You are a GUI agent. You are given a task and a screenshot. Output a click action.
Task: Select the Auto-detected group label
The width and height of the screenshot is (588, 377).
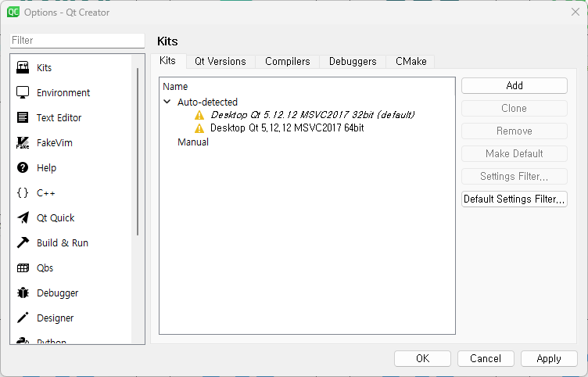[x=207, y=102]
